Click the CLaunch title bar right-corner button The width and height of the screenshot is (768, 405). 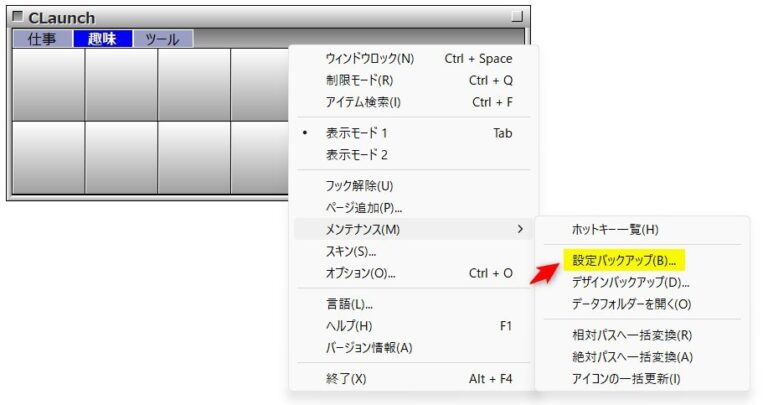pyautogui.click(x=517, y=16)
